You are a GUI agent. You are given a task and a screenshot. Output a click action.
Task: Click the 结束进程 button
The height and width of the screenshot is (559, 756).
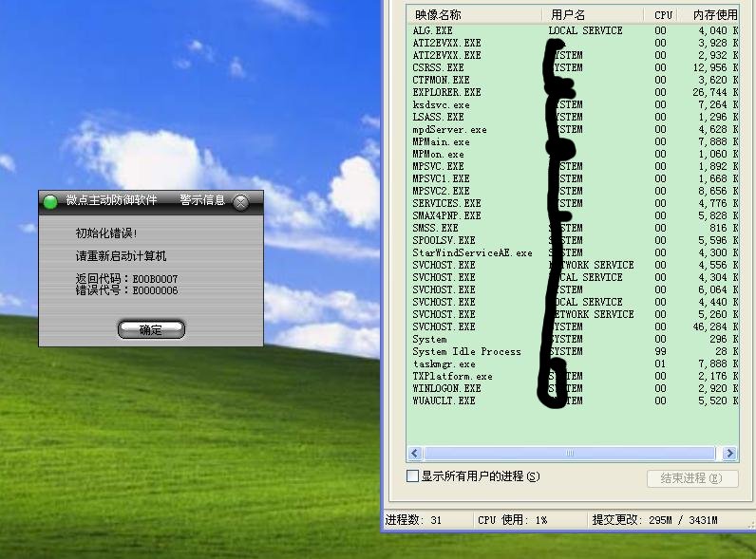tap(691, 478)
